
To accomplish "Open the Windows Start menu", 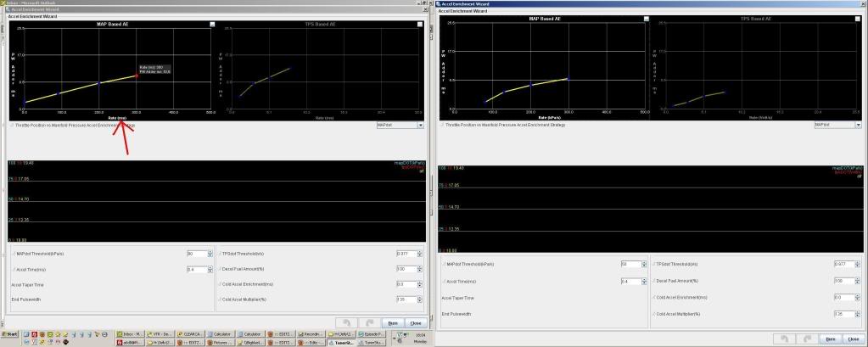I will click(10, 334).
